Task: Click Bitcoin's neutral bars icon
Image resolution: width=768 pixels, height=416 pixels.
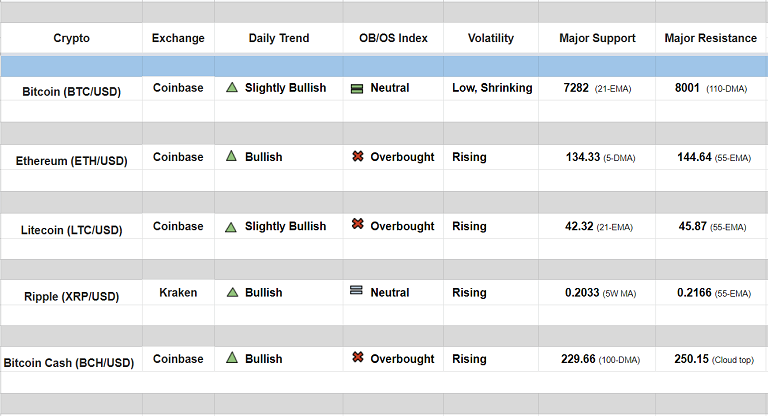Action: pyautogui.click(x=357, y=88)
